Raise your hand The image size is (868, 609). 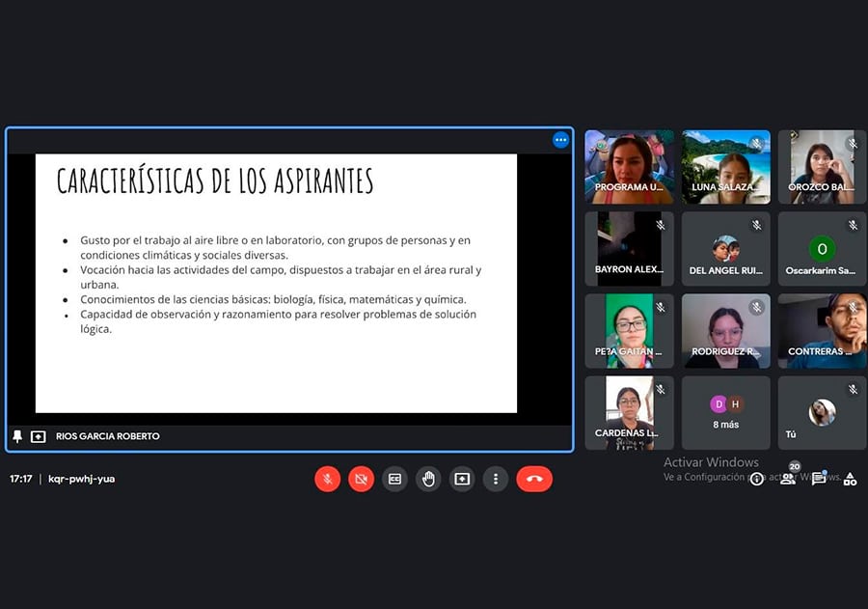pos(428,479)
